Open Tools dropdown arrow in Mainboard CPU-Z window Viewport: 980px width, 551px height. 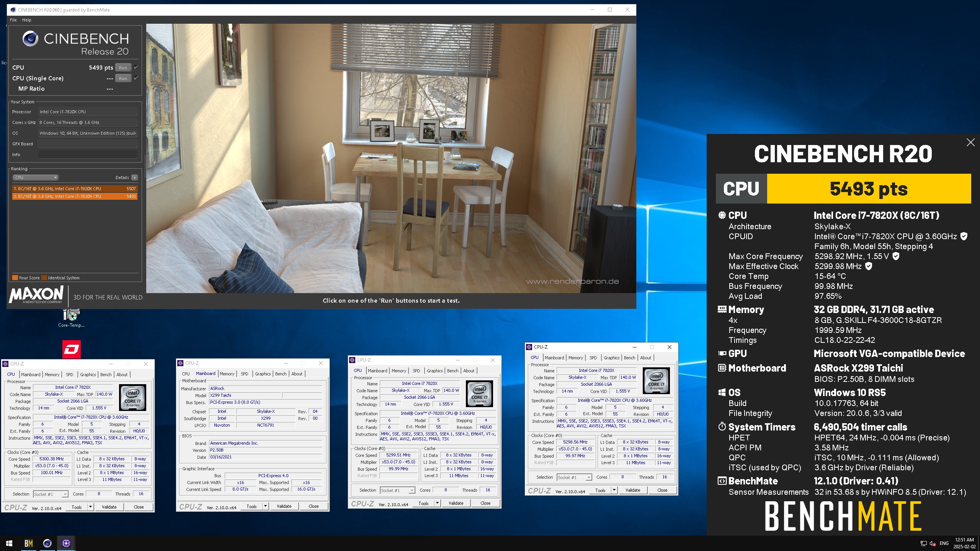click(265, 506)
